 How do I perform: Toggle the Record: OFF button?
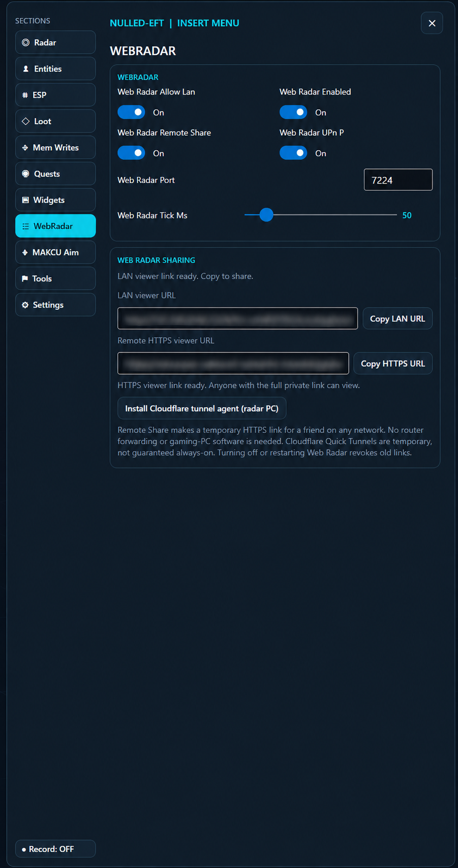(55, 849)
